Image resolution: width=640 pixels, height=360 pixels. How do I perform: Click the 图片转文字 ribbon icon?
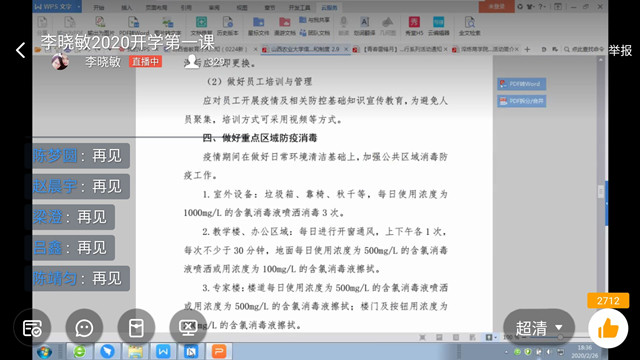tap(168, 26)
